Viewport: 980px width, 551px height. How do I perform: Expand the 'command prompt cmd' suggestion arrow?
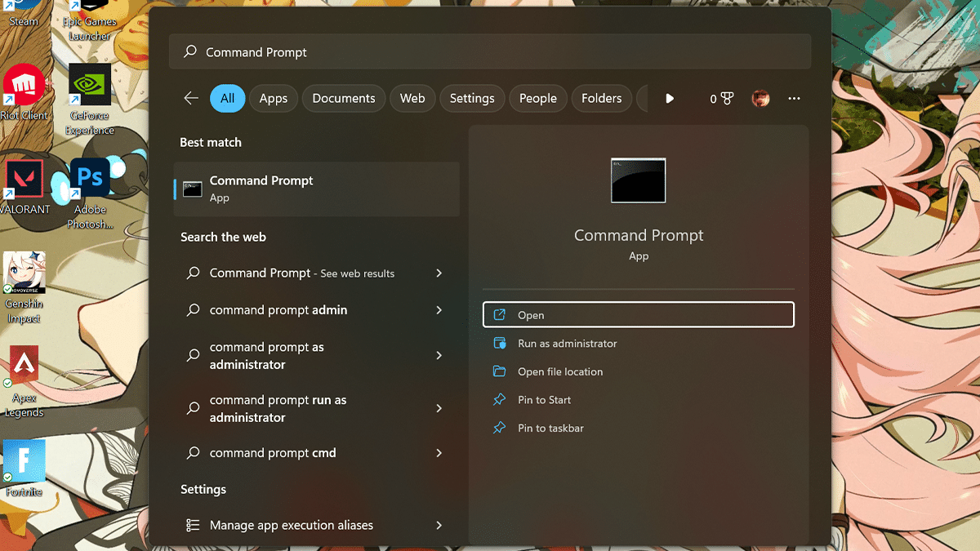pos(439,453)
